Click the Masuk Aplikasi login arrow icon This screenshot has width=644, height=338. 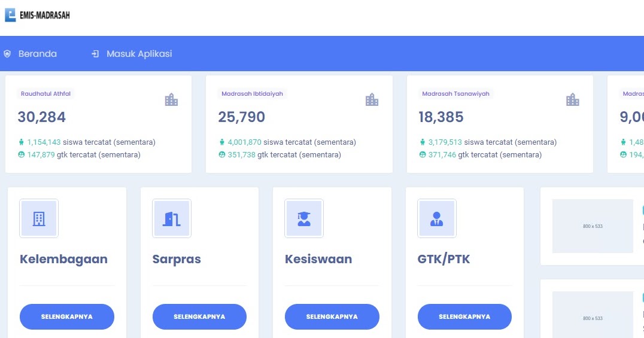coord(95,54)
